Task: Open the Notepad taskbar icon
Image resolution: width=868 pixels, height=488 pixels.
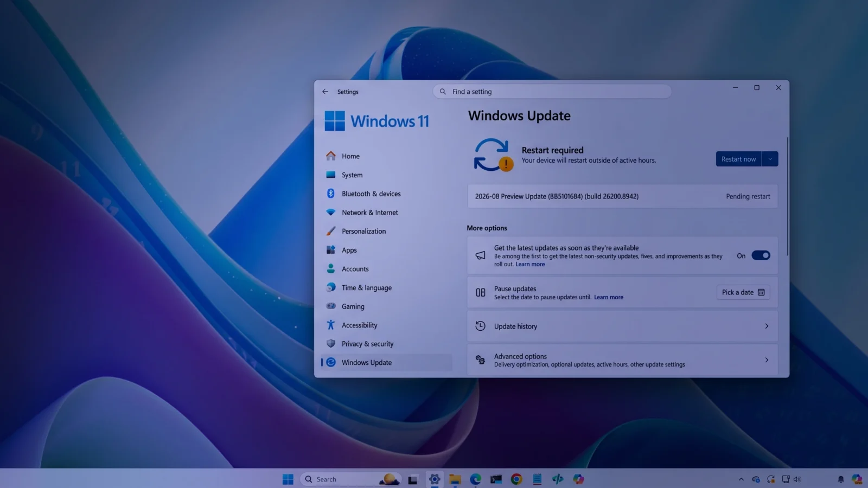Action: (537, 479)
